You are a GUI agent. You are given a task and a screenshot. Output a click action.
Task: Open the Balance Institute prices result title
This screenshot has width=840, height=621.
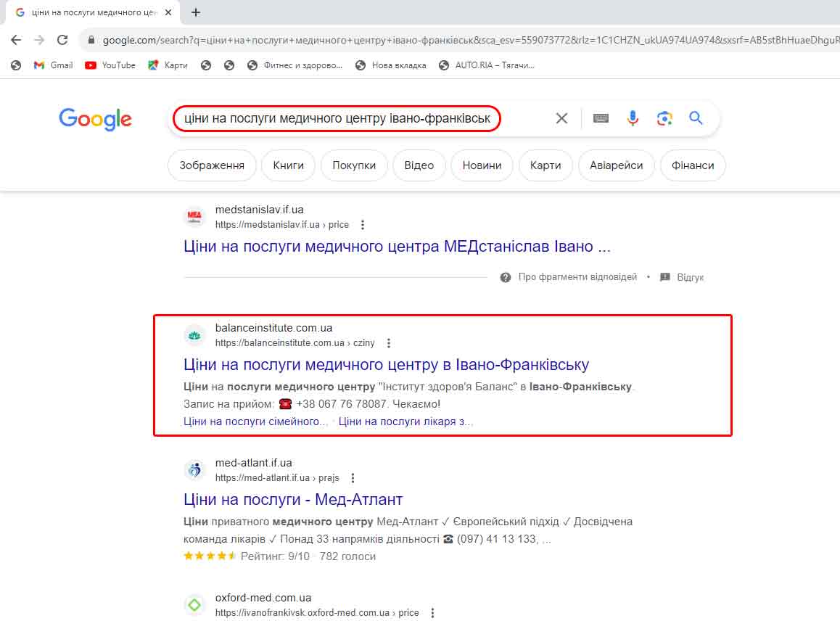point(386,364)
